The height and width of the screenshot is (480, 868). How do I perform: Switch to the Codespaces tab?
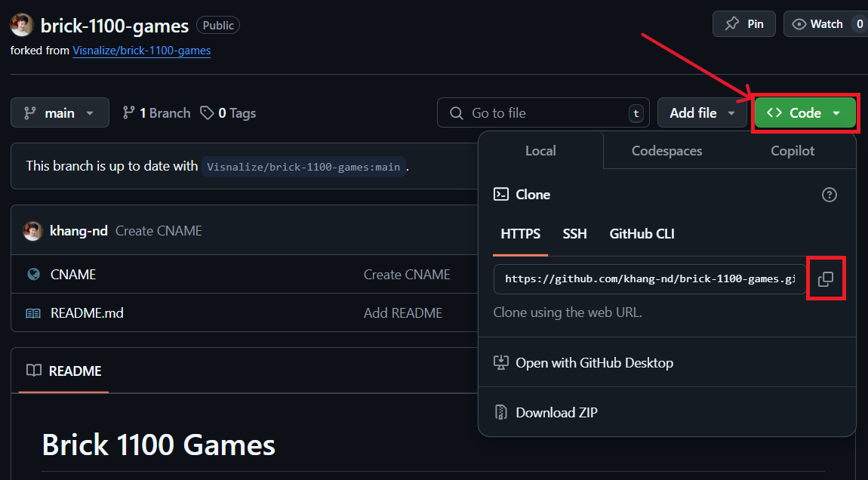(666, 151)
